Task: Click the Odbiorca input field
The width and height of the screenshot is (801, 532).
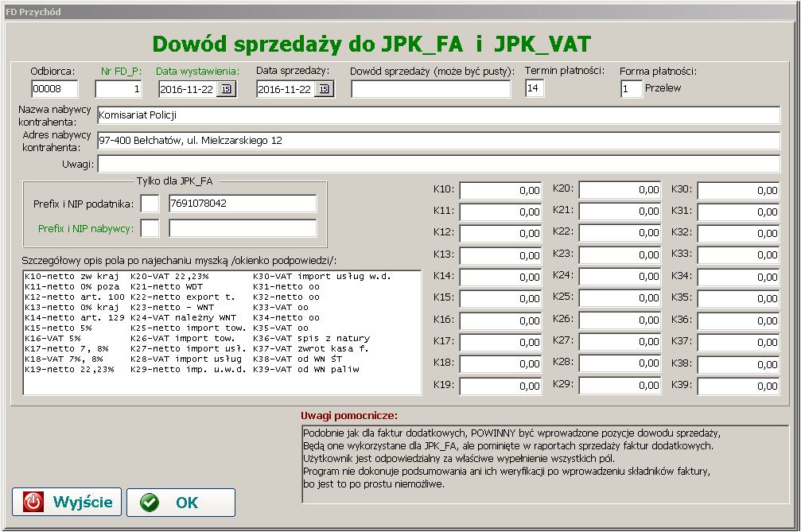Action: [55, 89]
